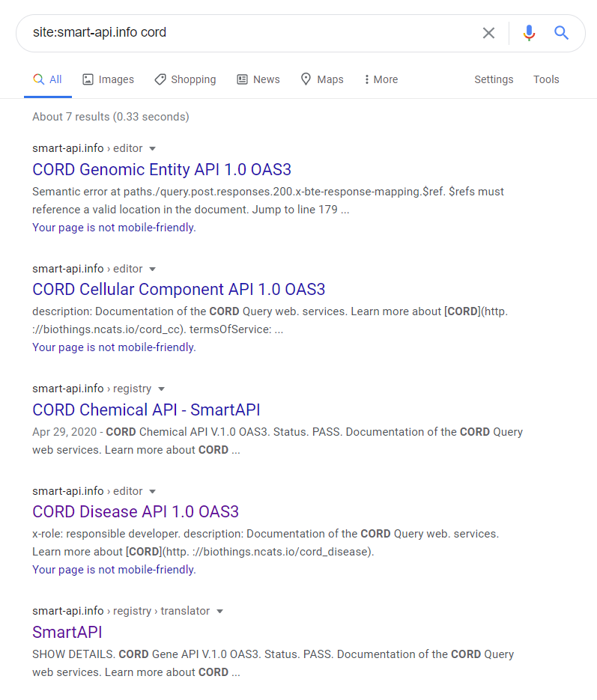Screen dimensions: 597x700
Task: Switch to Maps tab
Action: tap(322, 79)
